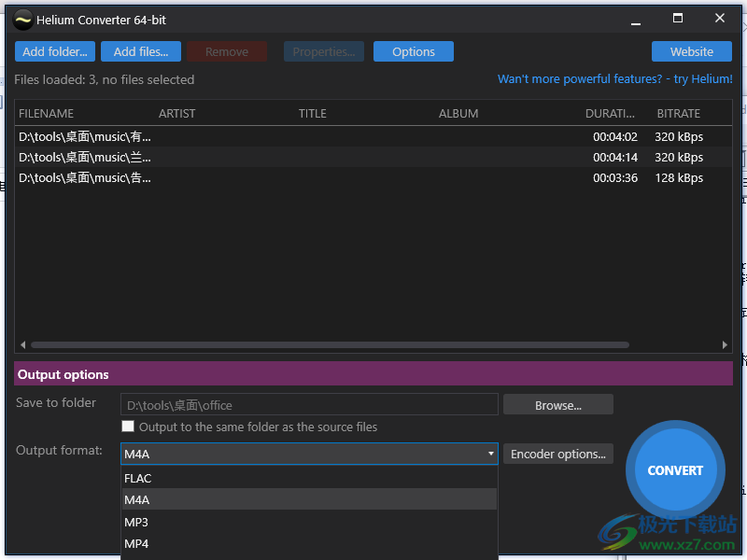Select the file row with duration 00:04:02
747x560 pixels.
(373, 136)
